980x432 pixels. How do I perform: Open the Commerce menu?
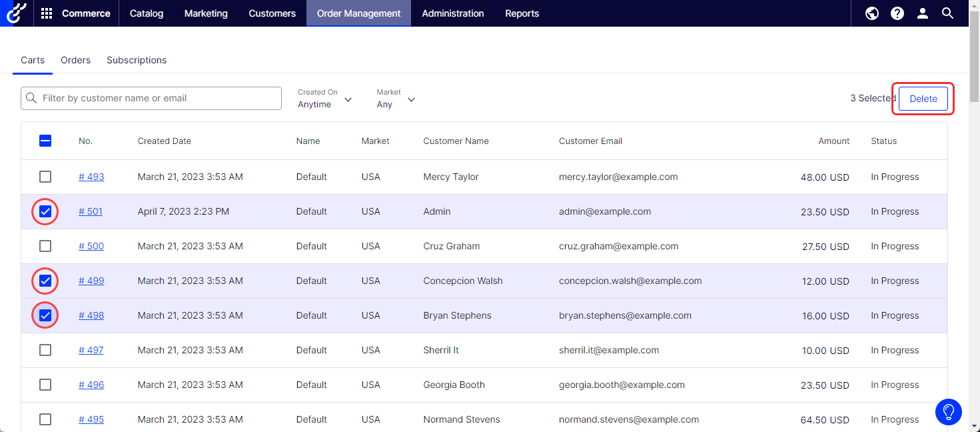(86, 13)
